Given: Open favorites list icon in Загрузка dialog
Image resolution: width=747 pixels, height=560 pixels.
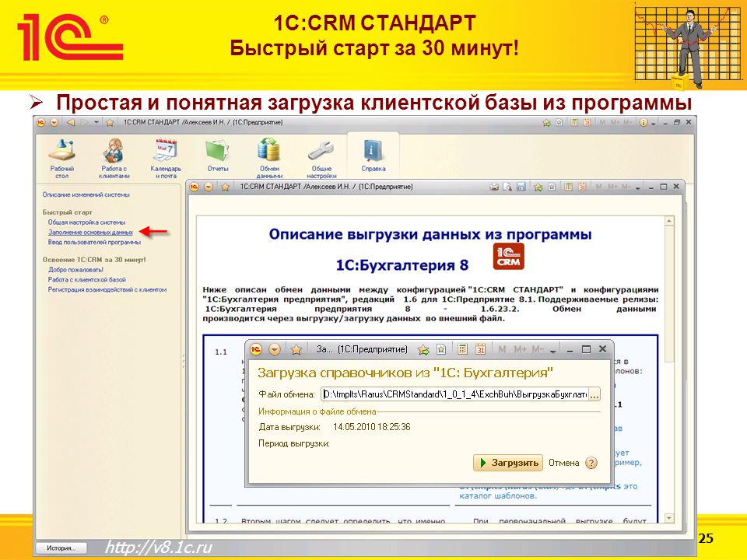Looking at the screenshot, I should coord(441,349).
